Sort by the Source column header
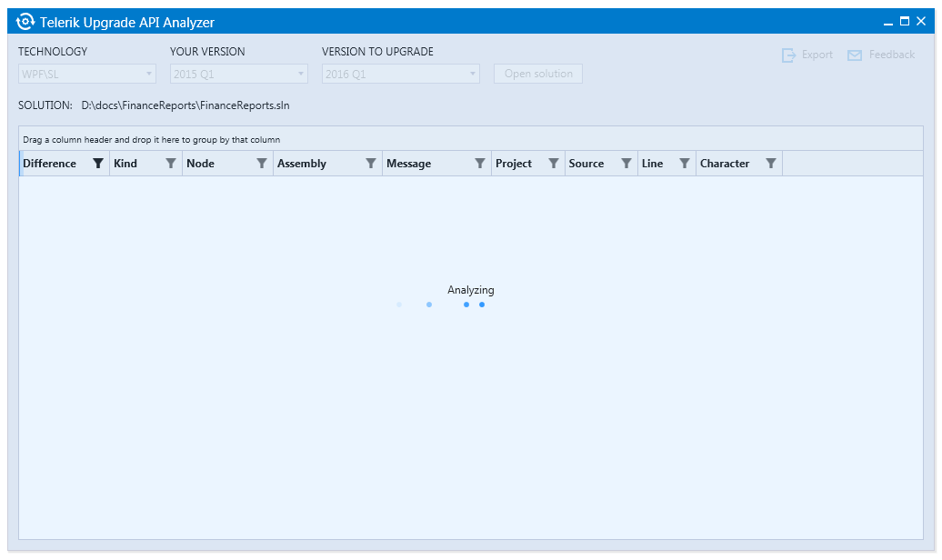This screenshot has height=560, width=942. click(x=586, y=164)
